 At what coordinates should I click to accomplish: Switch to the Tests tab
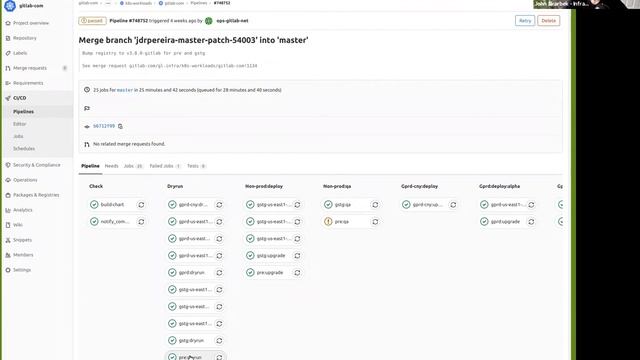tap(196, 166)
